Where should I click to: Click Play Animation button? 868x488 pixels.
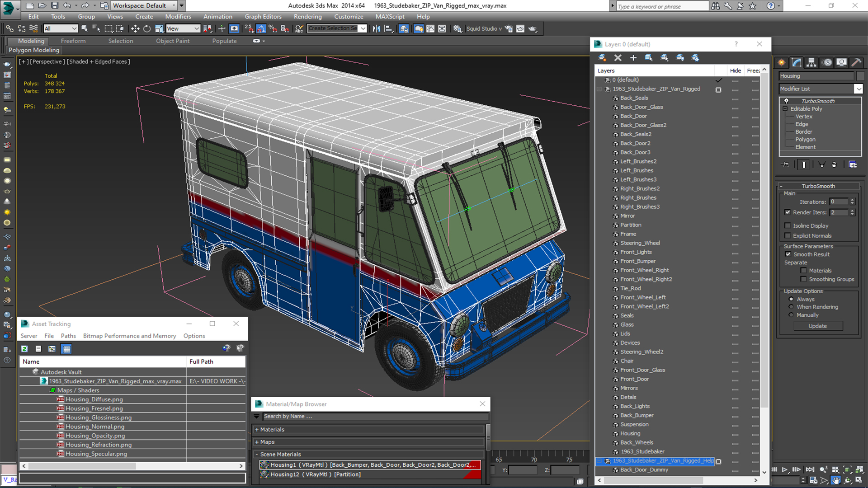tap(785, 469)
